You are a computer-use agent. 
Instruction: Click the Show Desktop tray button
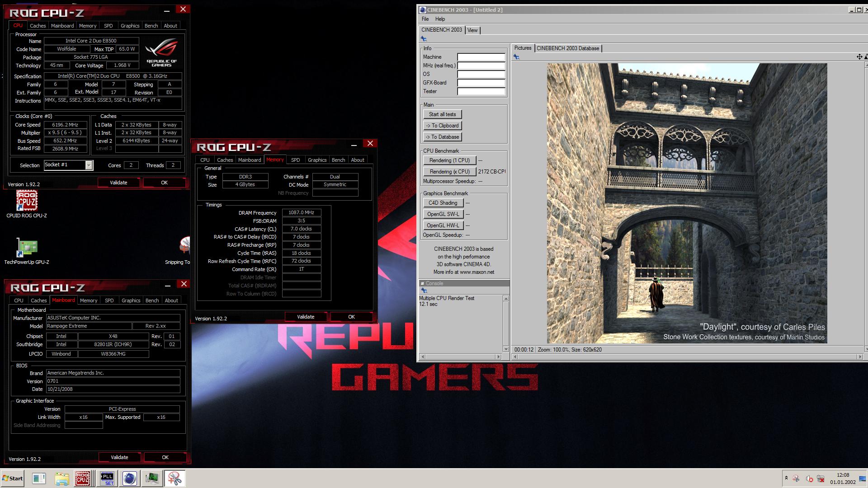862,479
